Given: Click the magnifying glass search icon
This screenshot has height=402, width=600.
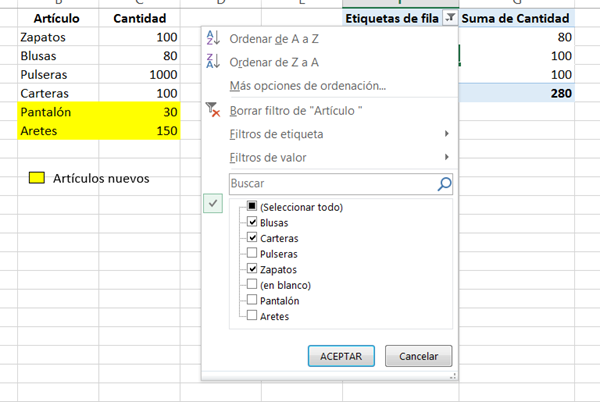Looking at the screenshot, I should point(444,184).
